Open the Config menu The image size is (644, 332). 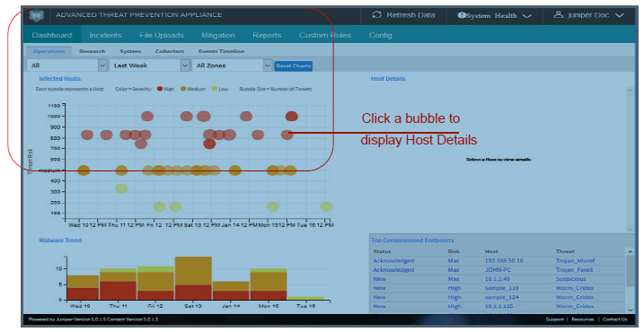(x=380, y=35)
